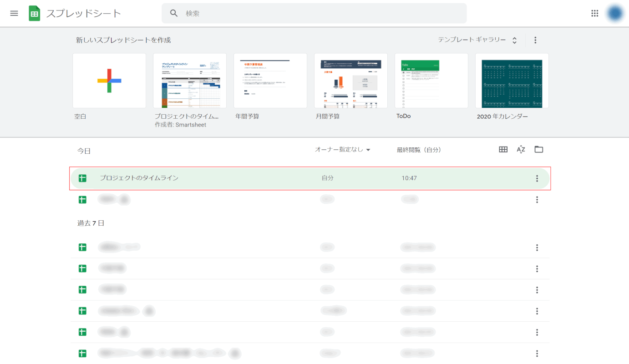629x364 pixels.
Task: Click the 最終閲覧（自分） column header
Action: (419, 150)
